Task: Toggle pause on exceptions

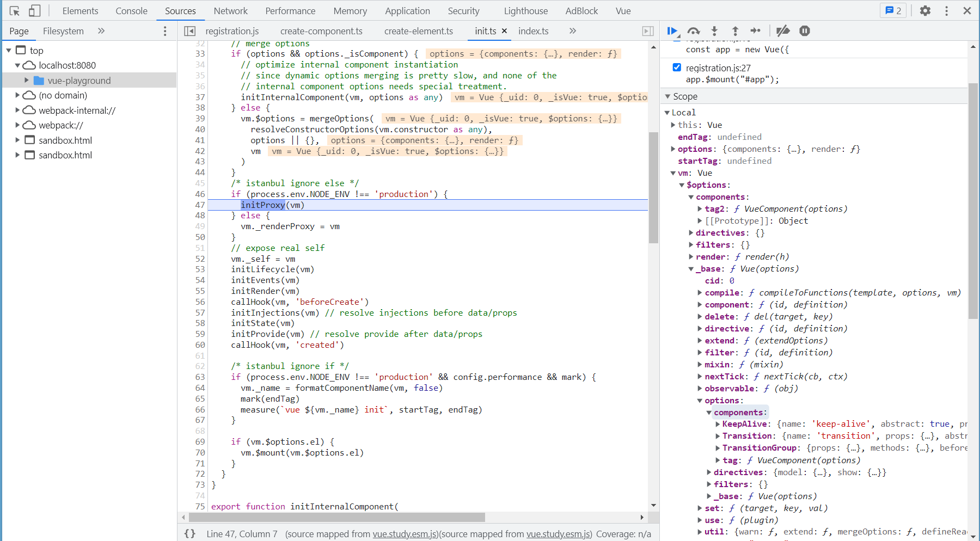Action: coord(805,31)
